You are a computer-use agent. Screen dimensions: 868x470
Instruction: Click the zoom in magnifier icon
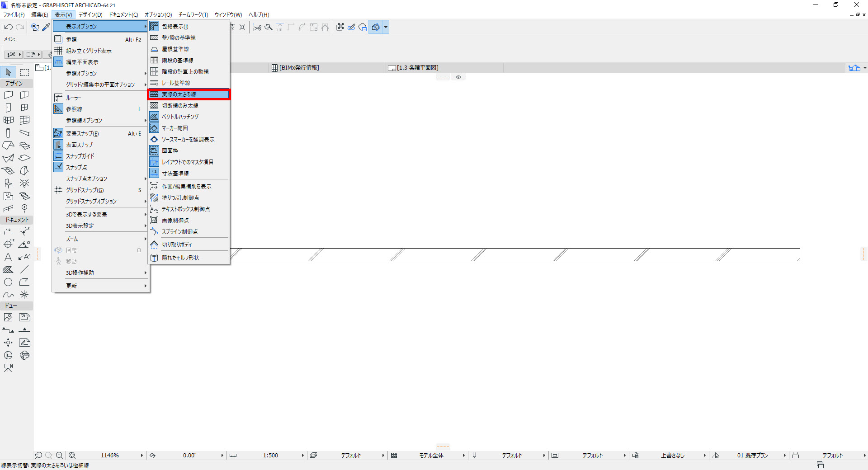point(59,456)
